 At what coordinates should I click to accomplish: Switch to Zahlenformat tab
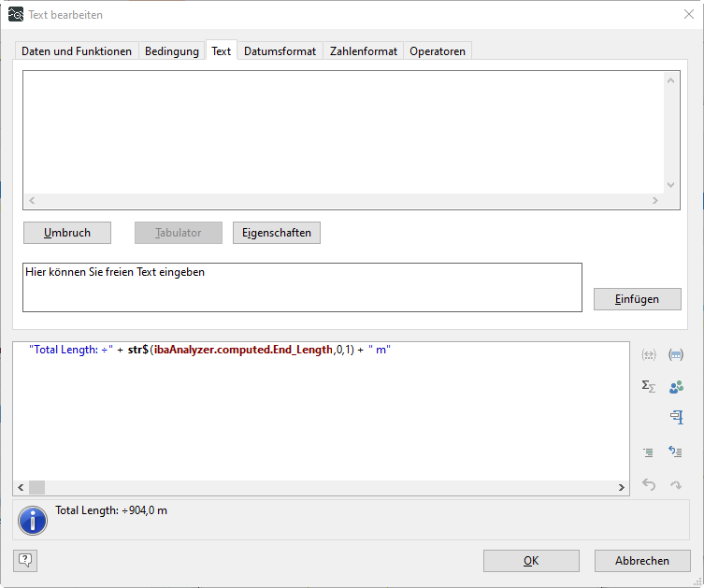coord(364,51)
